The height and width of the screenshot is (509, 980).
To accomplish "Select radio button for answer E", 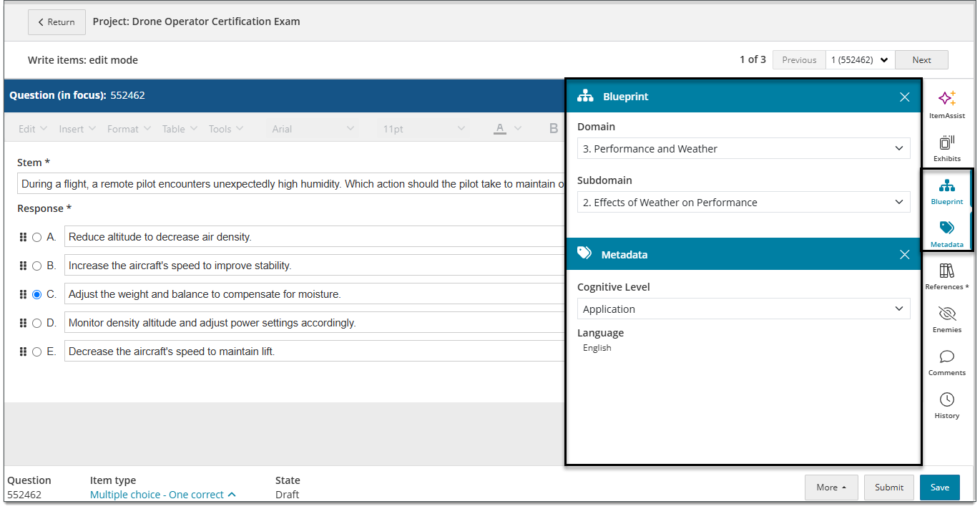I will click(x=37, y=352).
